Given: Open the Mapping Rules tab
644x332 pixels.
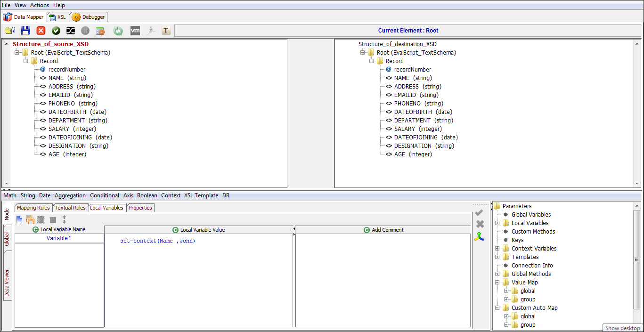Looking at the screenshot, I should click(33, 208).
